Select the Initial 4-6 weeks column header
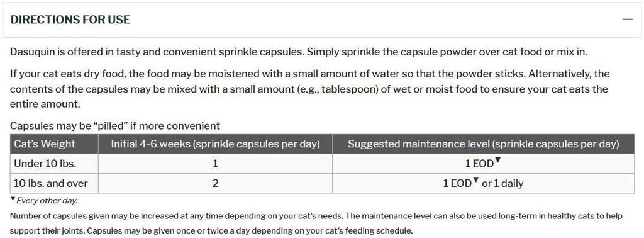 (215, 144)
